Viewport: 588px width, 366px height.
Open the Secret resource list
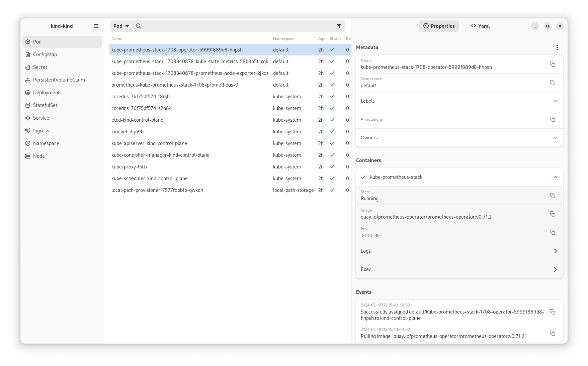(x=40, y=67)
